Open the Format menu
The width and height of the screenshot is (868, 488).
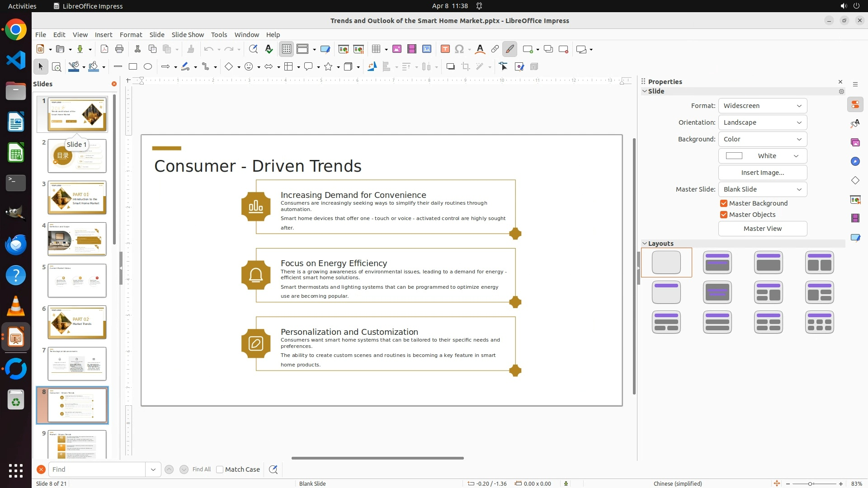(x=131, y=35)
